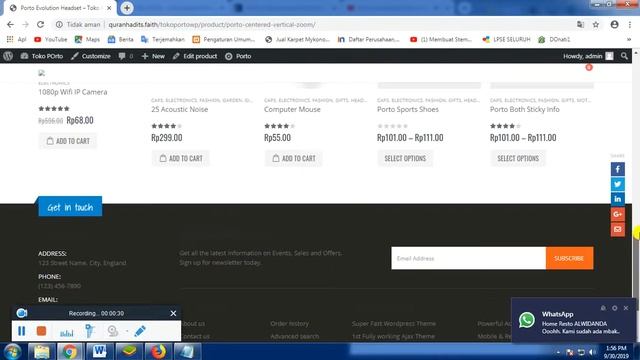Open YouTube bookmark

[51, 39]
